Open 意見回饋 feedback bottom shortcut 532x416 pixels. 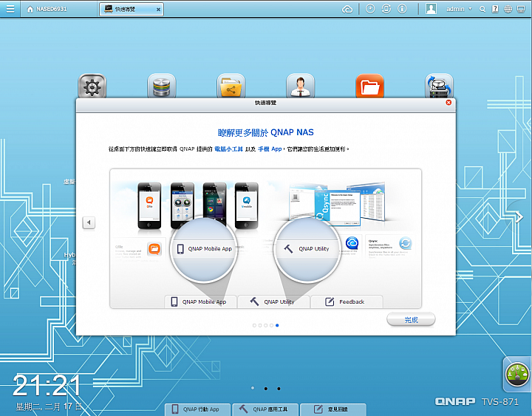point(332,409)
